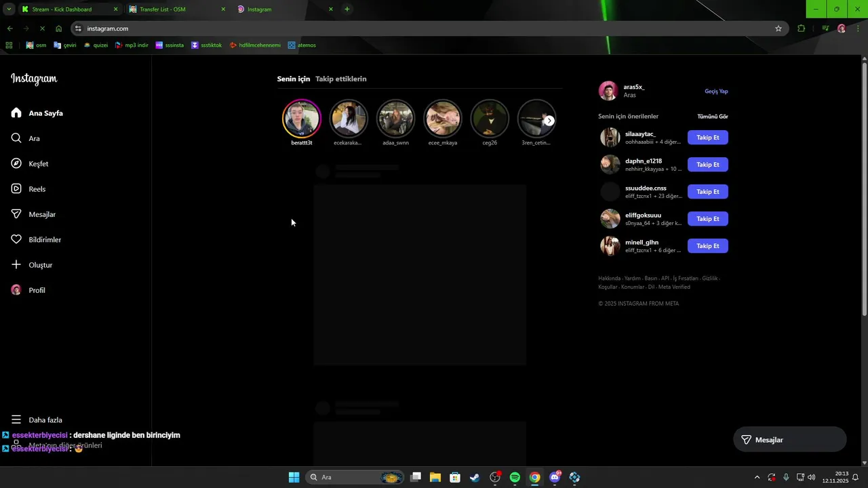Viewport: 868px width, 488px height.
Task: Follow silaaytac_ with Takip Et
Action: tap(708, 138)
